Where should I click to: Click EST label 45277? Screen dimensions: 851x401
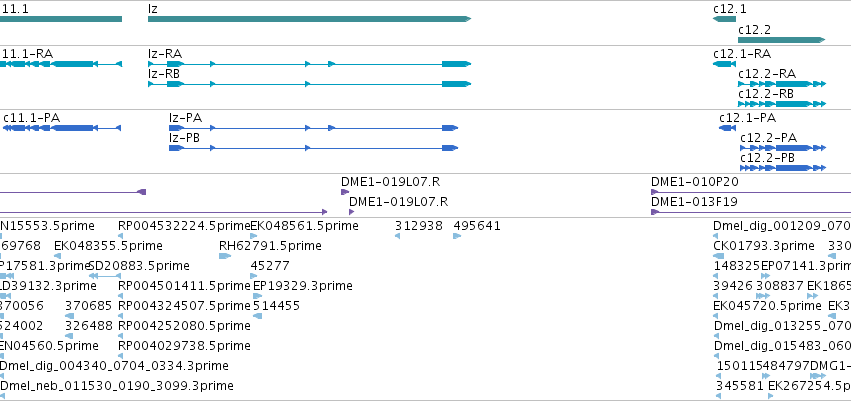[x=270, y=266]
